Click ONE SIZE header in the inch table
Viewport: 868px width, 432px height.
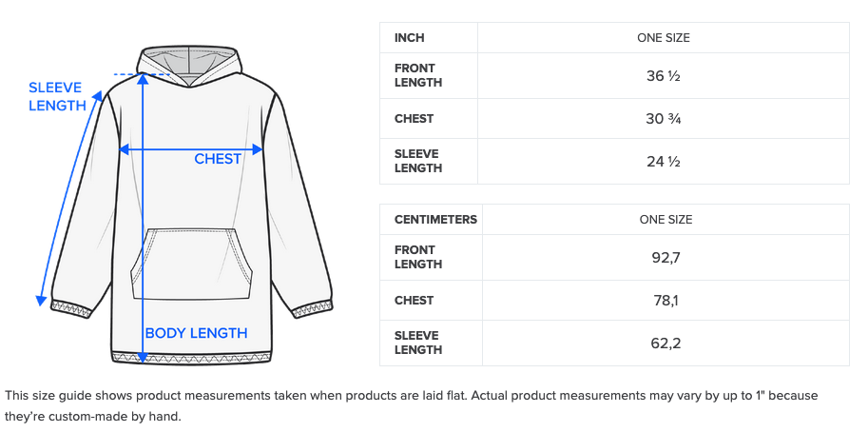pos(664,38)
